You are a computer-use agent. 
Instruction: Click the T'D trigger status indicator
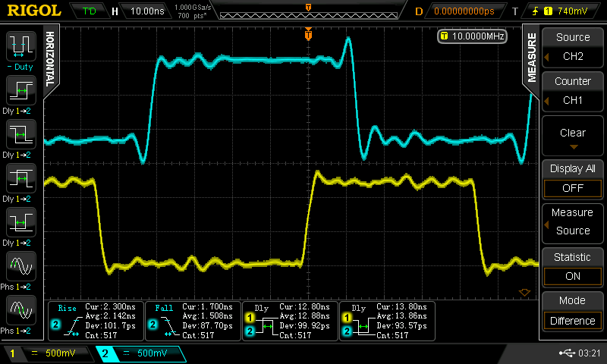(x=89, y=11)
